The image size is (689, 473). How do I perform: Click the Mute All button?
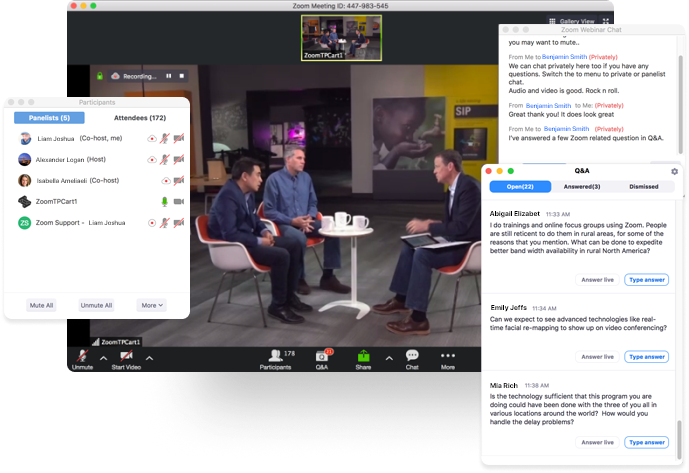point(41,305)
